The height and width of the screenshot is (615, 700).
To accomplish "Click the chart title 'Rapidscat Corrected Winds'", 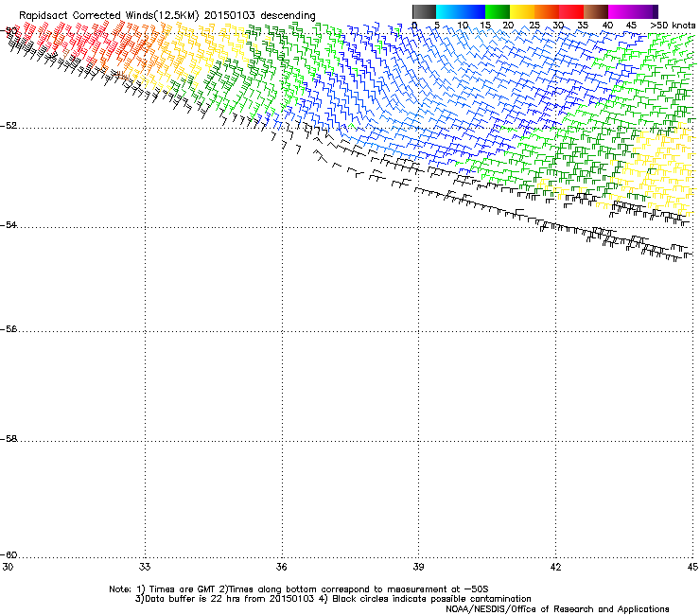I will (x=87, y=16).
